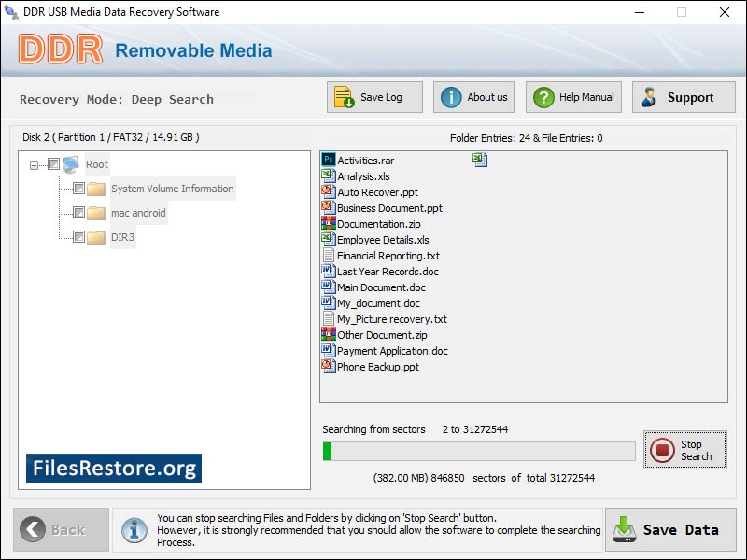
Task: Click the PowerPoint icon beside Auto Recover.ppt
Action: (326, 190)
